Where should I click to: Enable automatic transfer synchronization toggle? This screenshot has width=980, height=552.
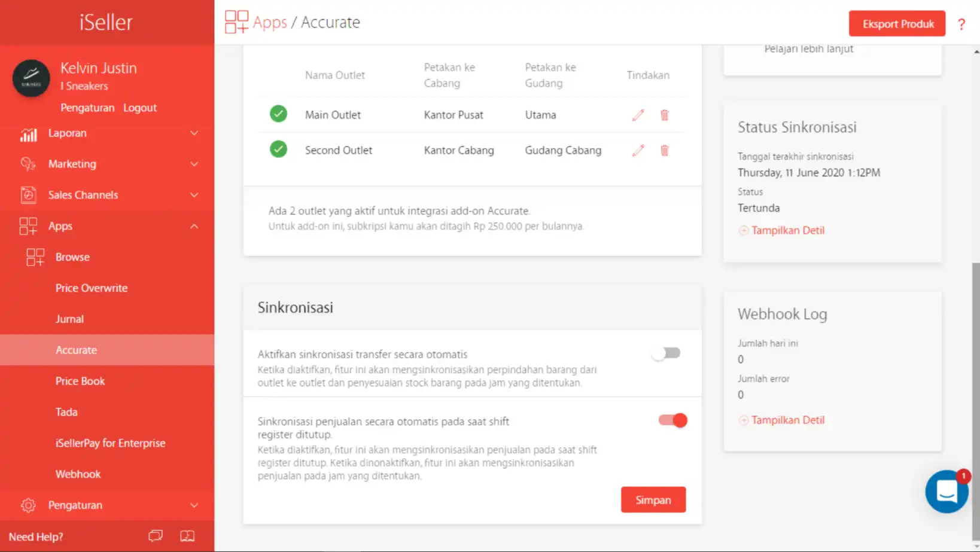pos(666,353)
